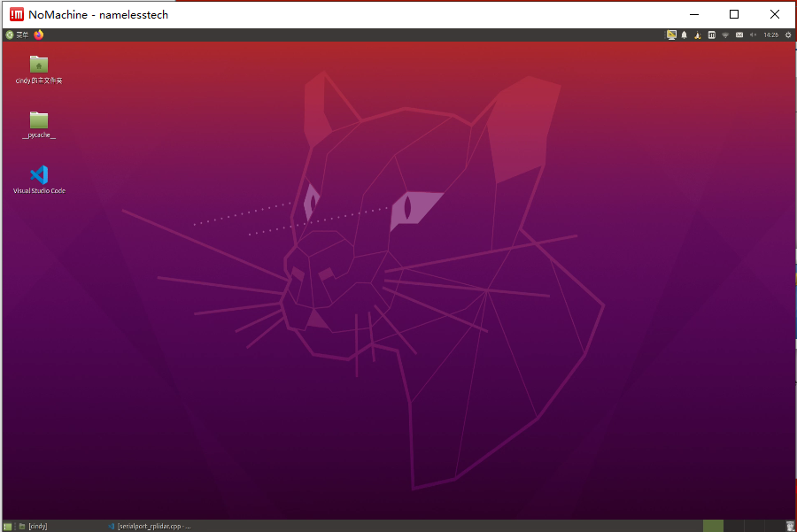Image resolution: width=797 pixels, height=532 pixels.
Task: Open the NoMachine tray icon in panel
Action: point(712,35)
